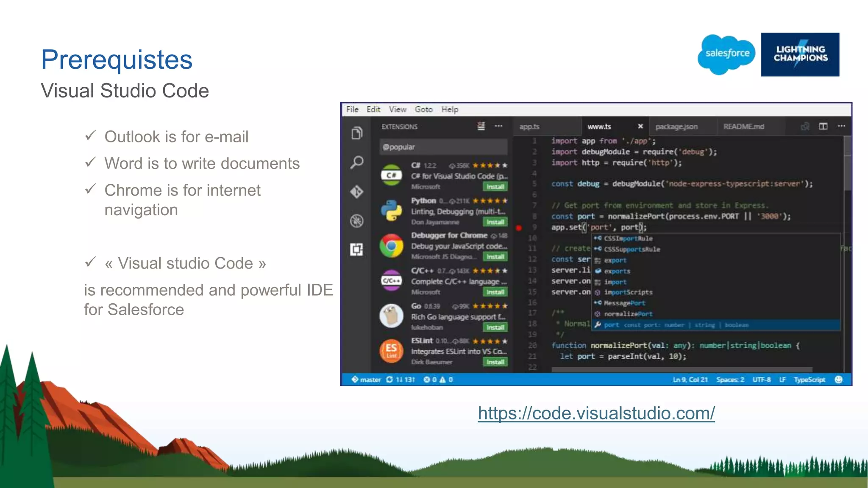Click the open changes icon beside split editor
This screenshot has height=488, width=868.
coord(805,126)
